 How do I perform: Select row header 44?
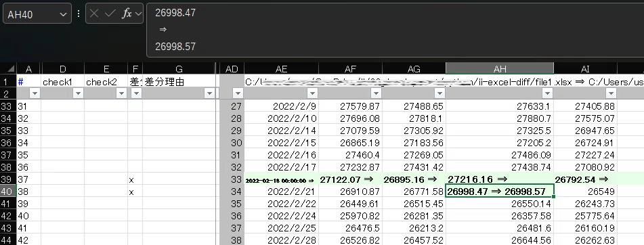8,240
